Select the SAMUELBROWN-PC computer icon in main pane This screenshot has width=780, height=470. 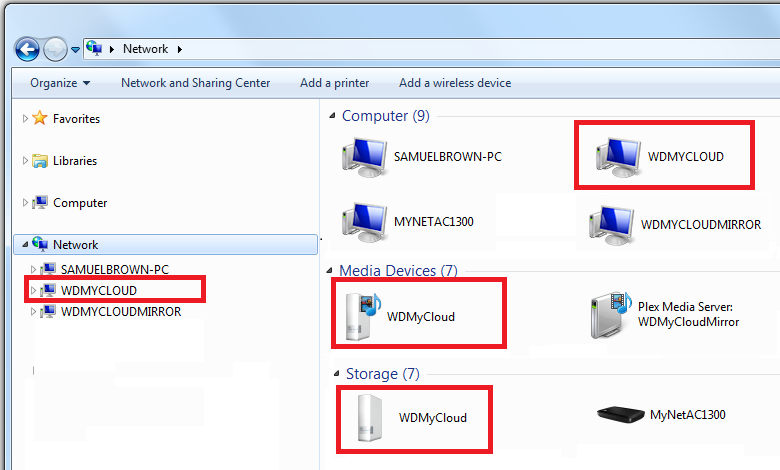click(365, 157)
